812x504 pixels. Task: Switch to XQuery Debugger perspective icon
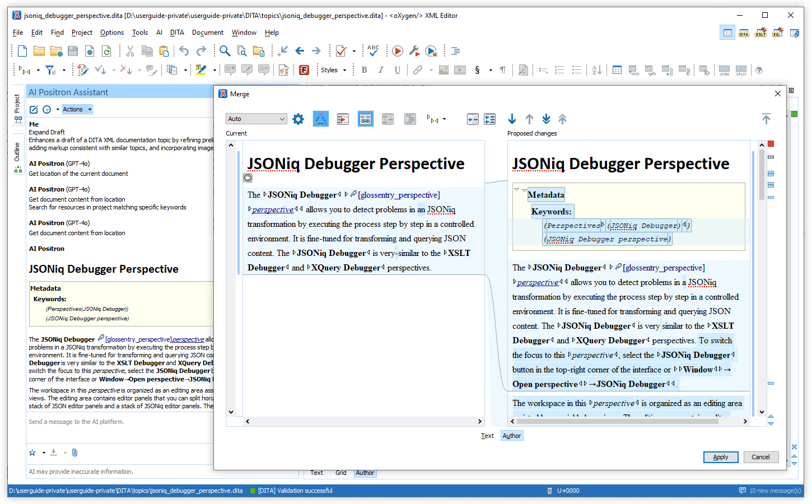click(x=777, y=33)
